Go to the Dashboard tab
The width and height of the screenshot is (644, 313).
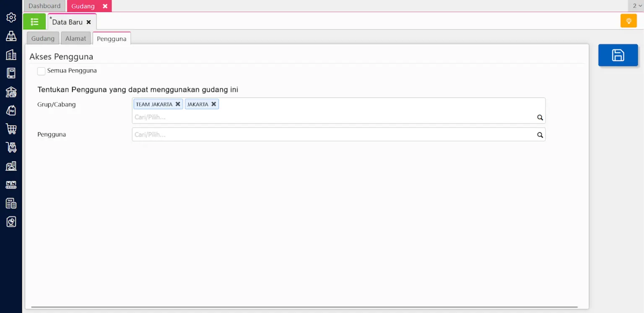[44, 6]
